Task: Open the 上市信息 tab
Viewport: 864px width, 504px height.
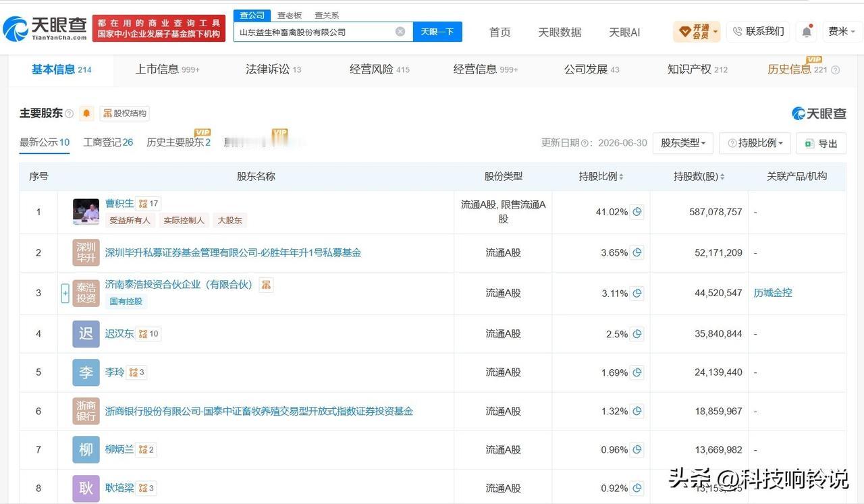Action: [x=167, y=69]
